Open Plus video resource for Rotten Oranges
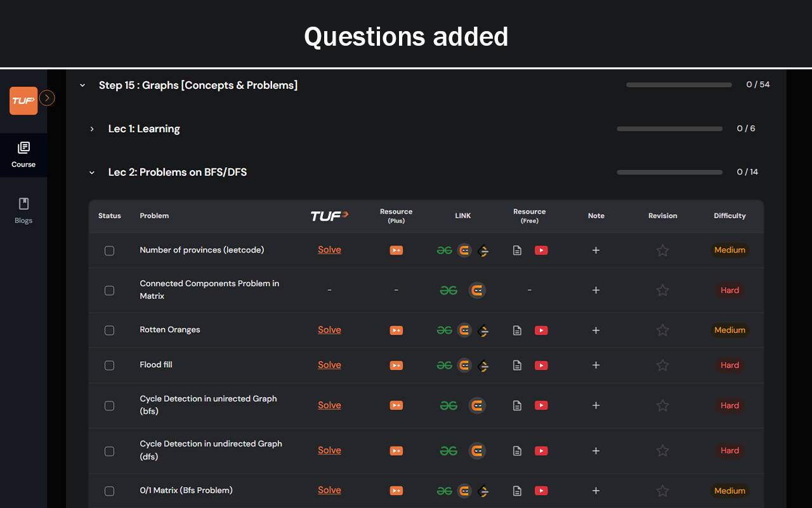Viewport: 812px width, 508px height. coord(396,330)
